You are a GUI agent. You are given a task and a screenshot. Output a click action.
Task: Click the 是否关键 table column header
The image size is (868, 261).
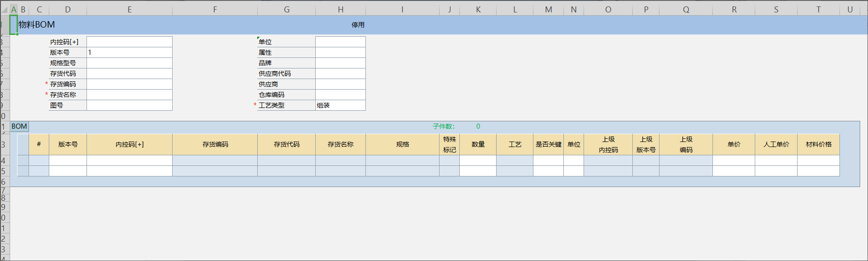click(548, 144)
